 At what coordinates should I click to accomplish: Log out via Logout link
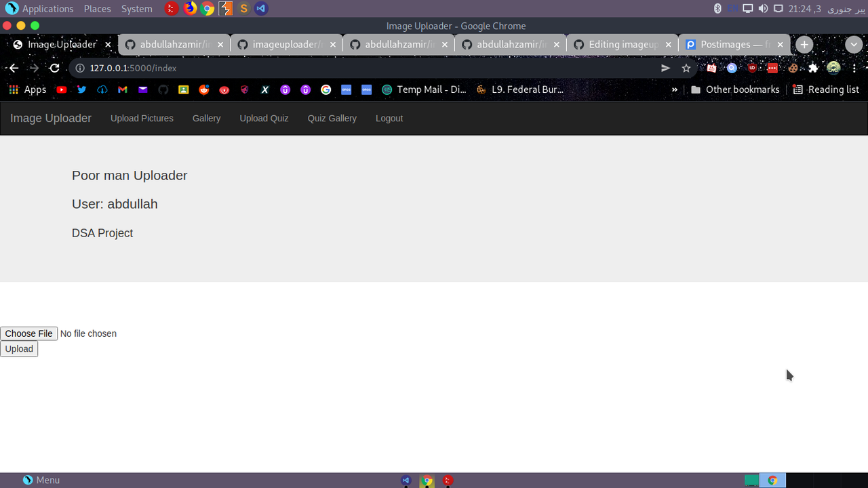389,118
